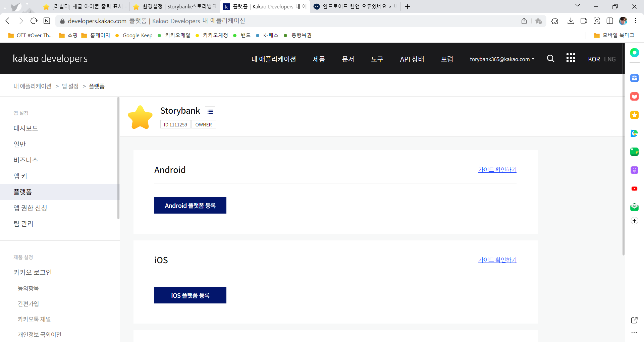Open API 상태 in top navigation
The width and height of the screenshot is (644, 342).
412,59
